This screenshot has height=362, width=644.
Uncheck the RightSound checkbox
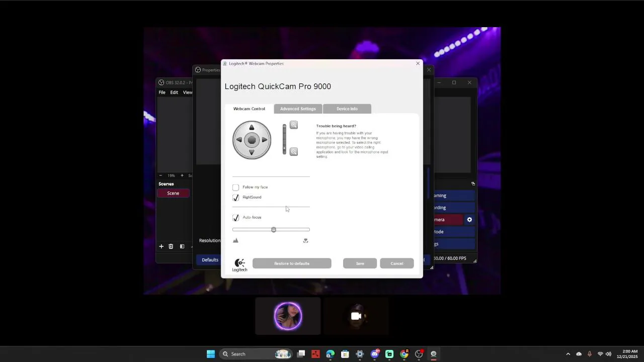coord(235,198)
